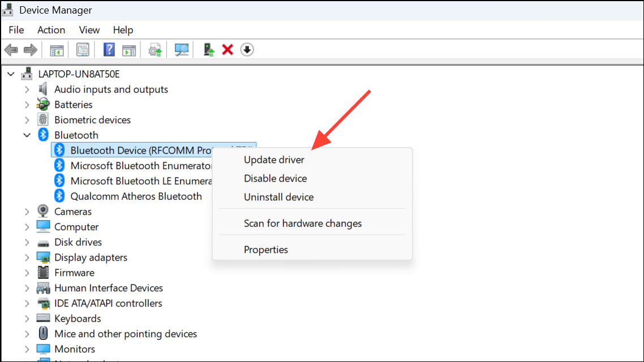Select the IDE ATA/ATAPI controllers label
This screenshot has width=644, height=362.
pos(108,303)
